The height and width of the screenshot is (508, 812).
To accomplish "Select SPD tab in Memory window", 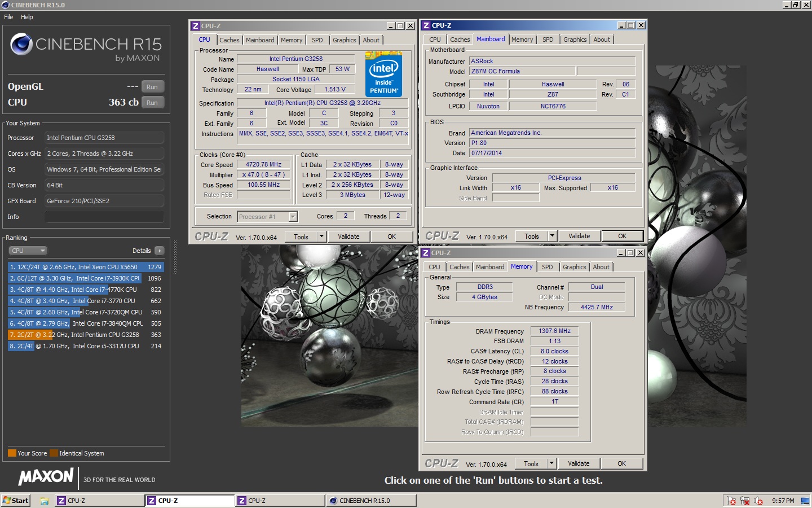I will (x=548, y=267).
